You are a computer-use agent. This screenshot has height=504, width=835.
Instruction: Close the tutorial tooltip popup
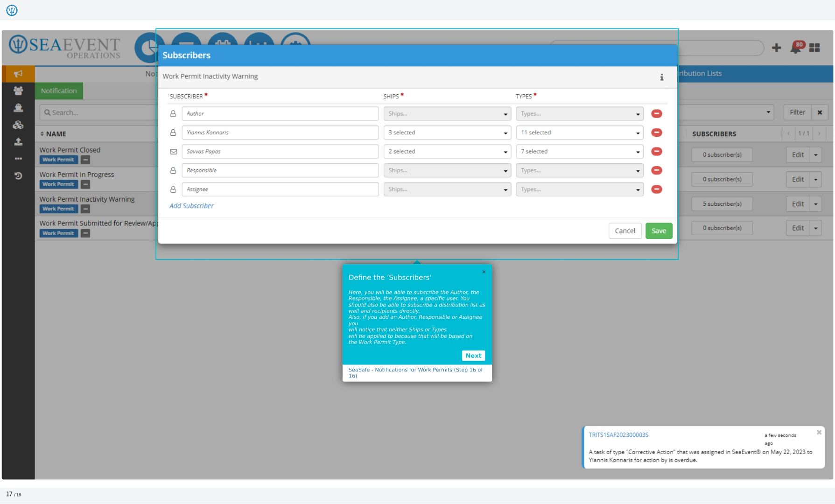click(484, 272)
